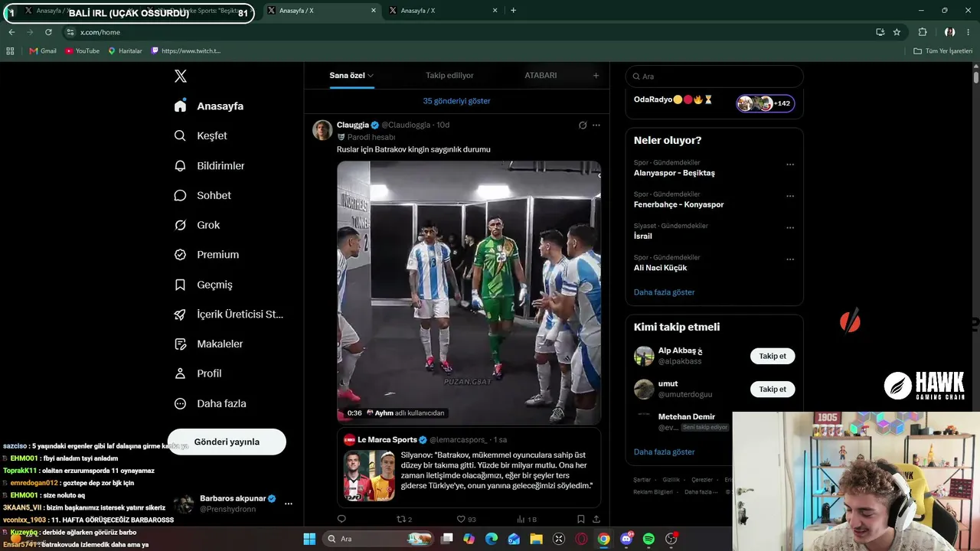Open options for Alanyaspor - Beşiktaş trend
Screen dimensions: 980x551
pyautogui.click(x=790, y=165)
